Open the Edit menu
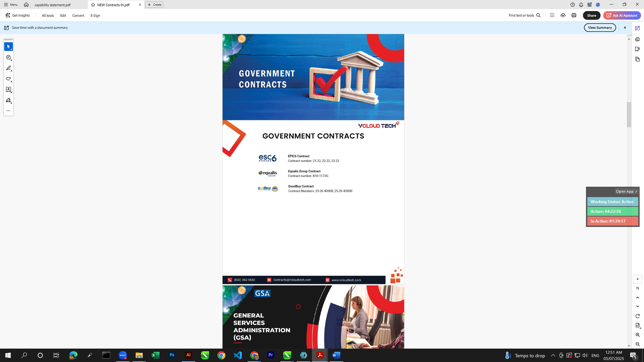Screen dimensions: 644x362 coord(63,15)
